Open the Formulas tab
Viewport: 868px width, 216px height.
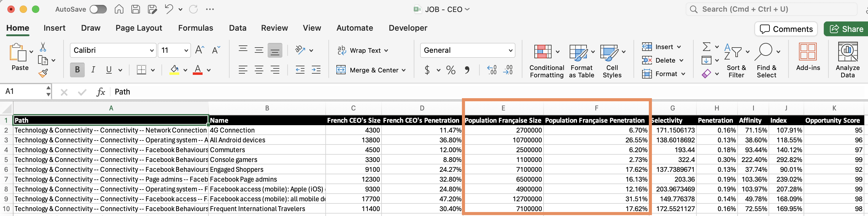(x=196, y=28)
